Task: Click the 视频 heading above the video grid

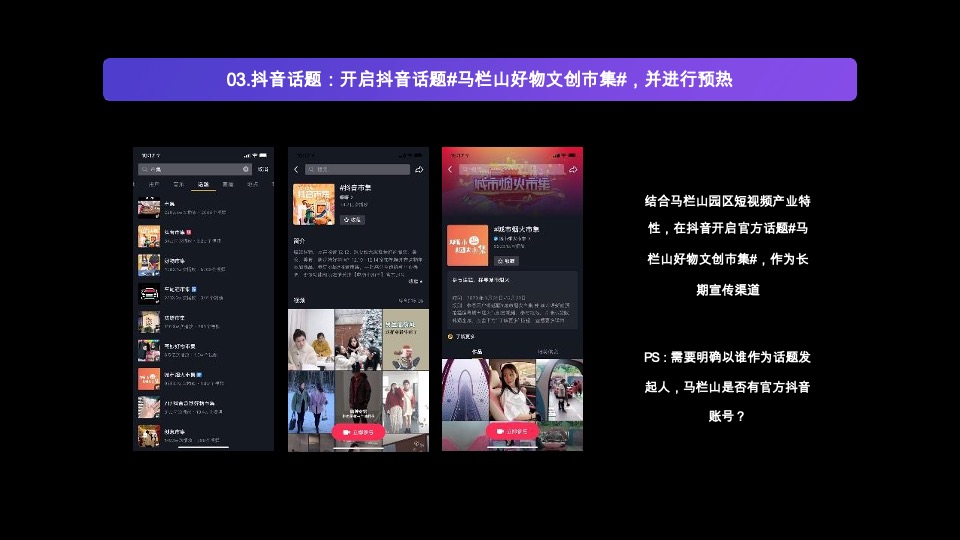Action: click(x=299, y=301)
